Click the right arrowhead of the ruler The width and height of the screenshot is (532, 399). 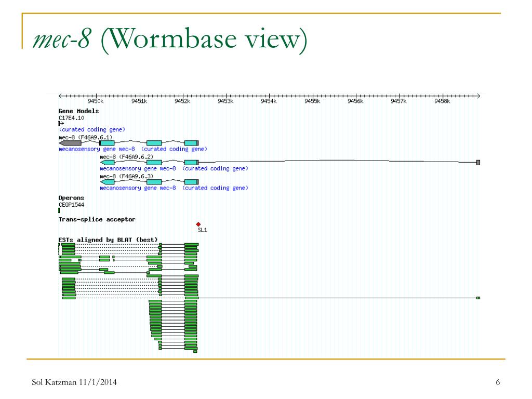click(x=478, y=96)
